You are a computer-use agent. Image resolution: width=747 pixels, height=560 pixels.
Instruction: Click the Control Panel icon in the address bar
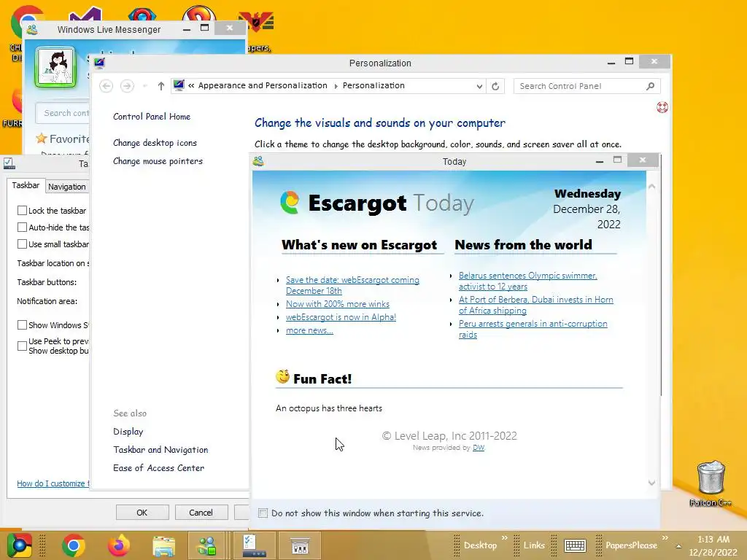[179, 86]
